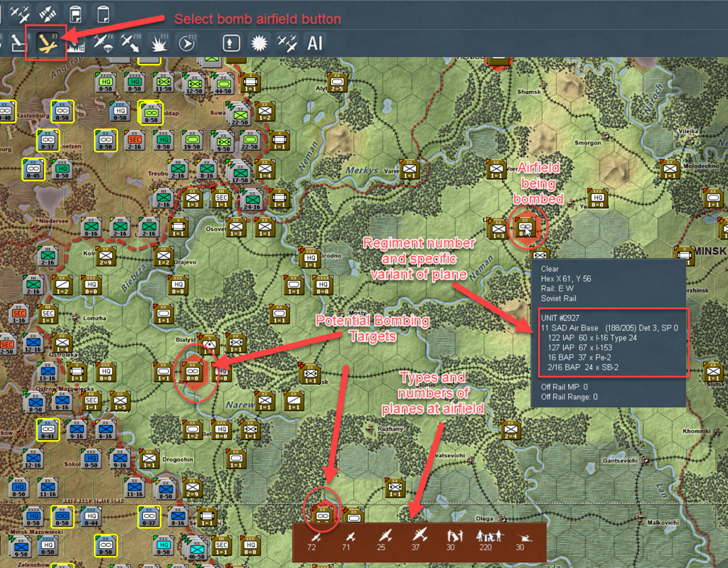Click the '16 BAP 37 x Pe-2' line
728x568 pixels.
tap(579, 357)
